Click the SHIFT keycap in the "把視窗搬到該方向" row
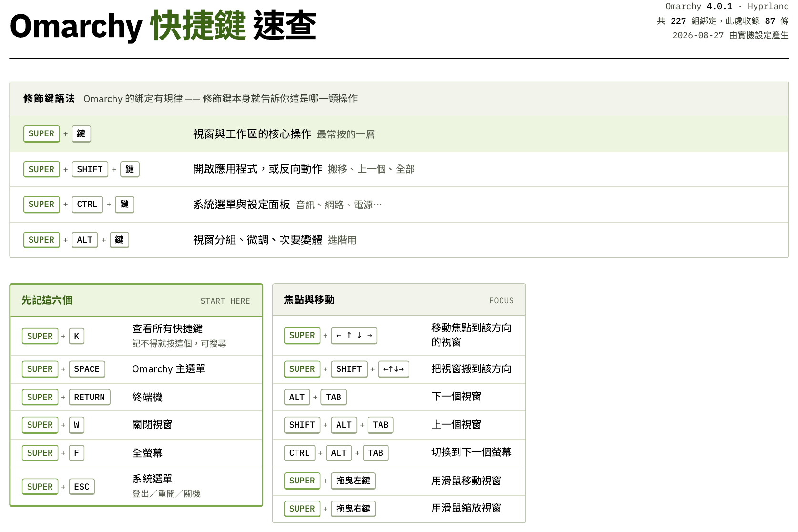 349,369
